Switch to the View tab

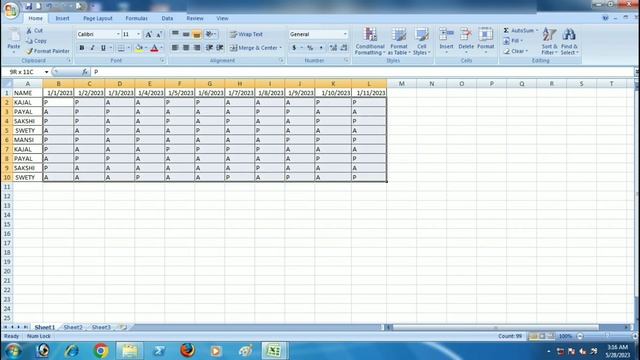click(222, 18)
